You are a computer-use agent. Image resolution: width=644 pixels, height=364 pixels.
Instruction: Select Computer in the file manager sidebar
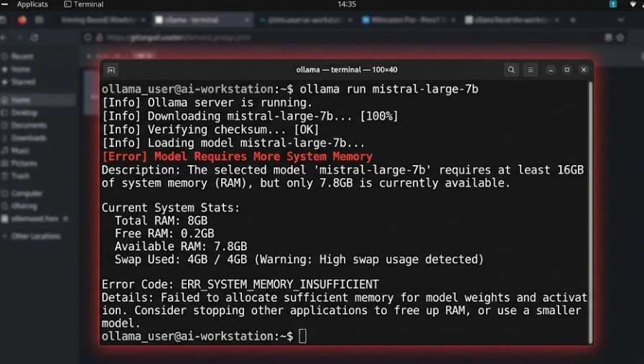27,193
